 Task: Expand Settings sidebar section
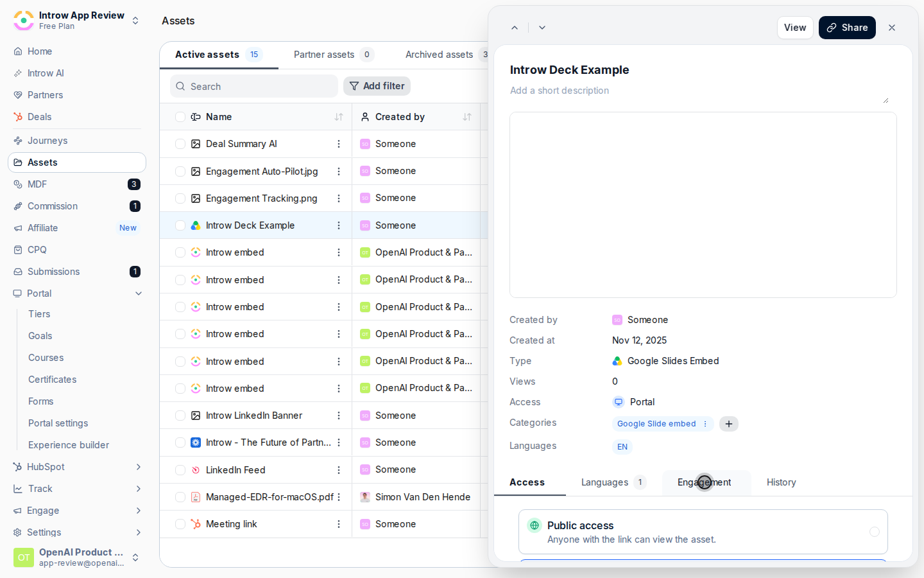click(139, 532)
